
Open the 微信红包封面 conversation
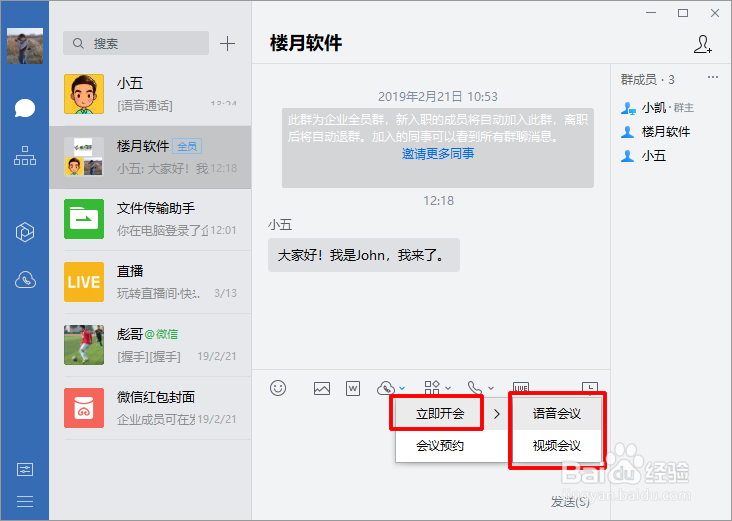point(150,408)
